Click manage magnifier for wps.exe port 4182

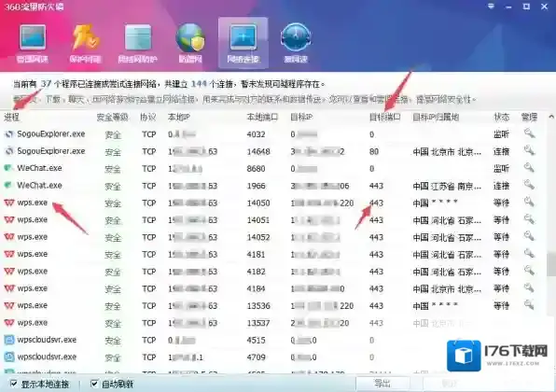point(529,271)
